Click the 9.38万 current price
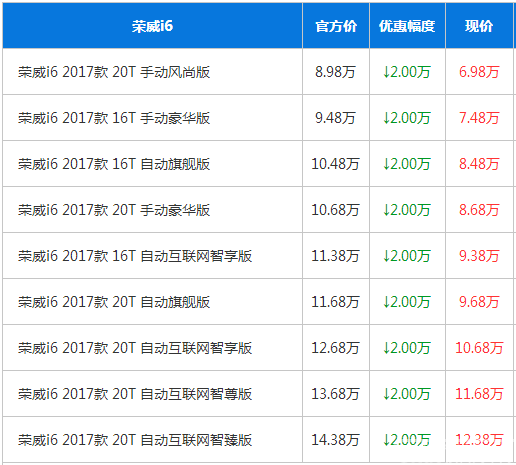The image size is (516, 465). [x=479, y=256]
